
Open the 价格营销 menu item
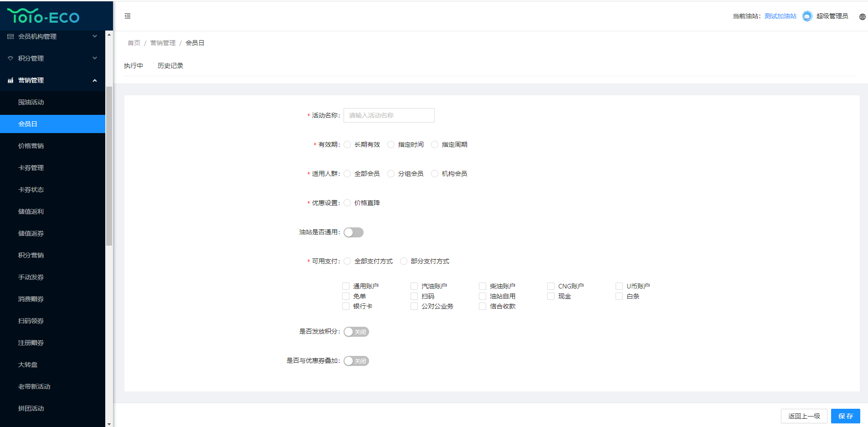(x=52, y=146)
